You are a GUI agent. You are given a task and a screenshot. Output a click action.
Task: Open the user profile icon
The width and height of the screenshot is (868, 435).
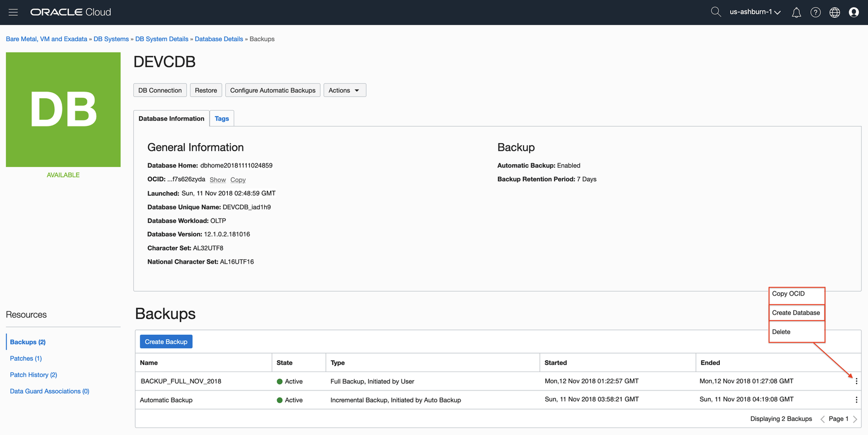pos(853,12)
